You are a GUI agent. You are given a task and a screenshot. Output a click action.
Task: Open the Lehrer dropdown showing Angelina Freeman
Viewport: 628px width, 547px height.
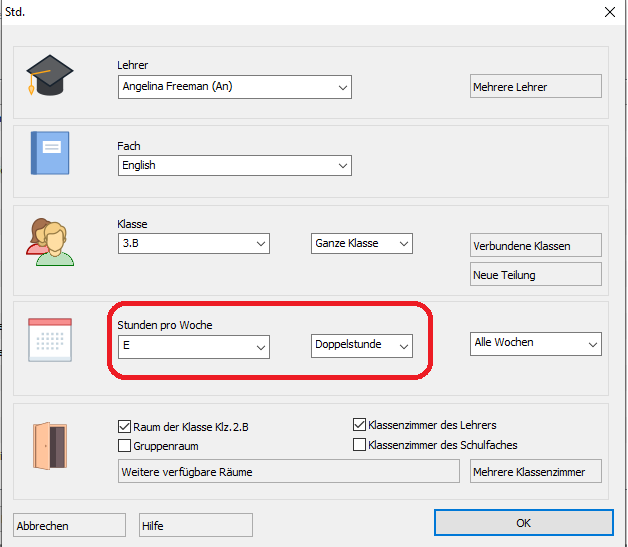pos(235,87)
